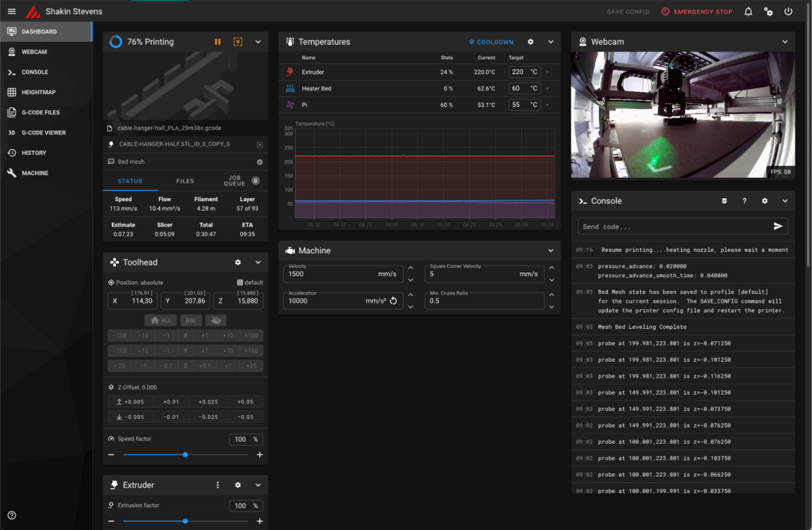
Task: Collapse the Webcam panel
Action: [785, 42]
